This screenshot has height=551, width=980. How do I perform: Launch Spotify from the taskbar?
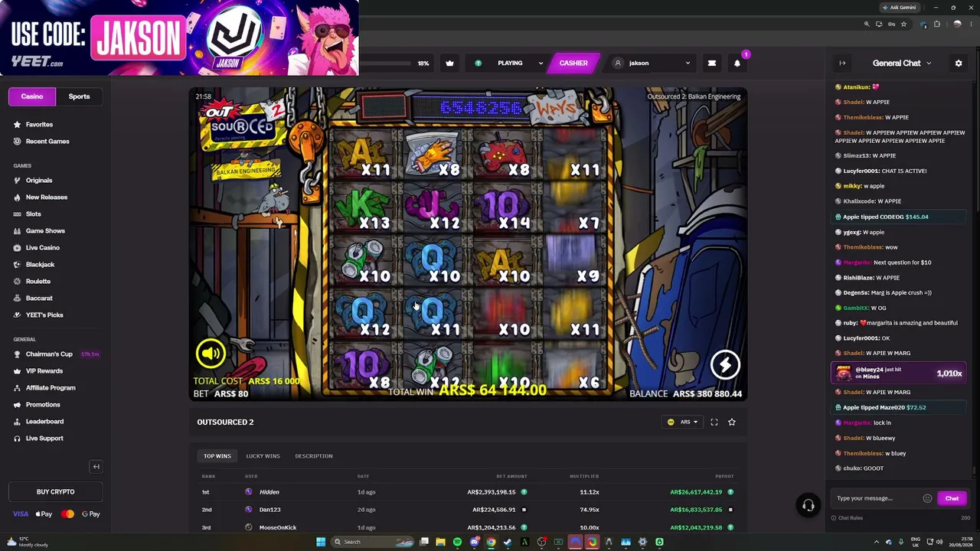point(457,542)
